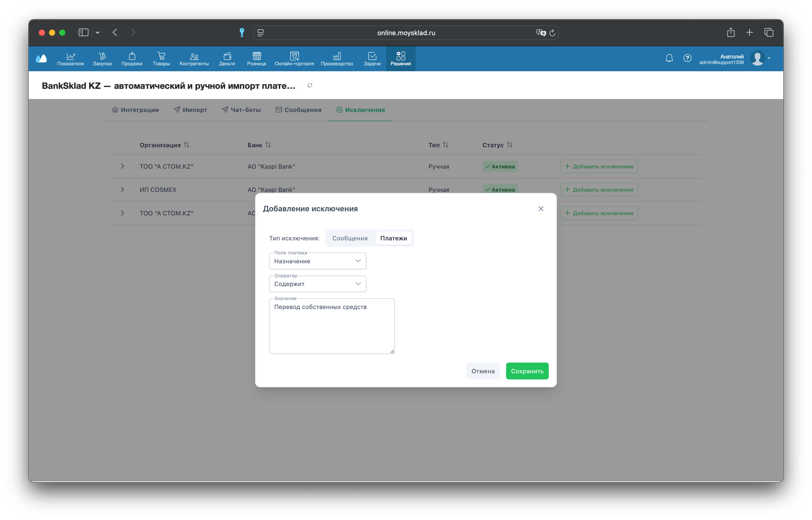This screenshot has height=520, width=812.
Task: Open the Поле платежа dropdown
Action: [x=318, y=261]
